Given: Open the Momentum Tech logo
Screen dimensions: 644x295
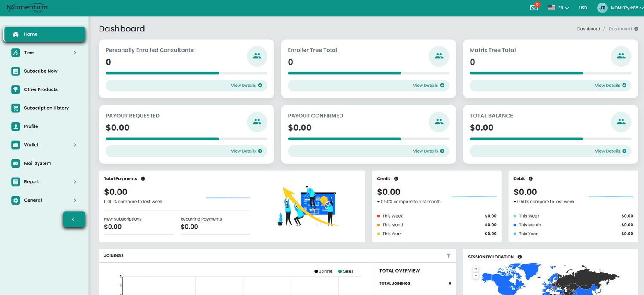Looking at the screenshot, I should 27,7.
